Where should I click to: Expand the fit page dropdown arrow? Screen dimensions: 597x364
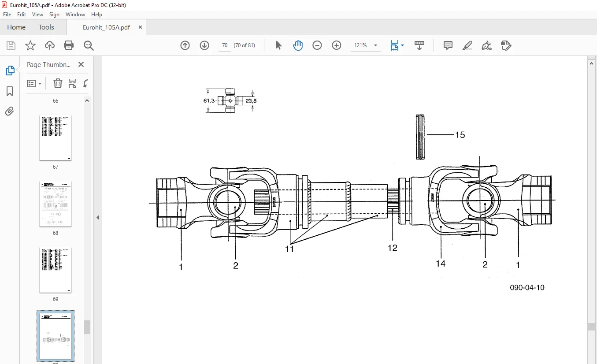(x=403, y=45)
